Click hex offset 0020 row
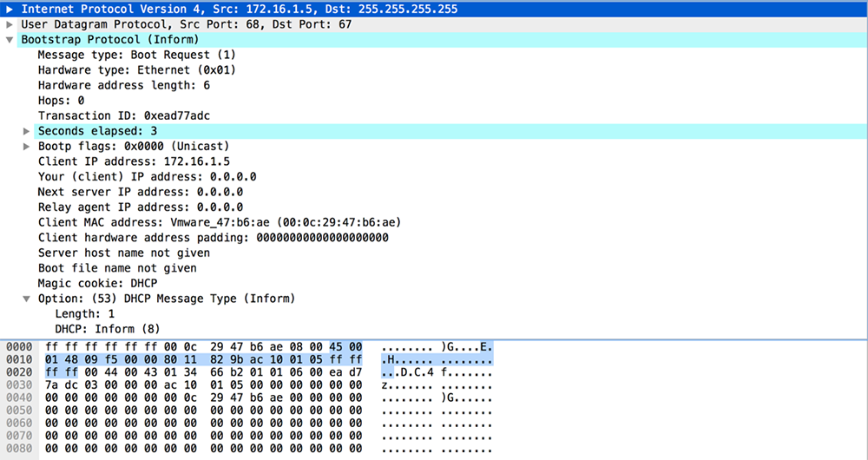The width and height of the screenshot is (868, 460). [19, 372]
